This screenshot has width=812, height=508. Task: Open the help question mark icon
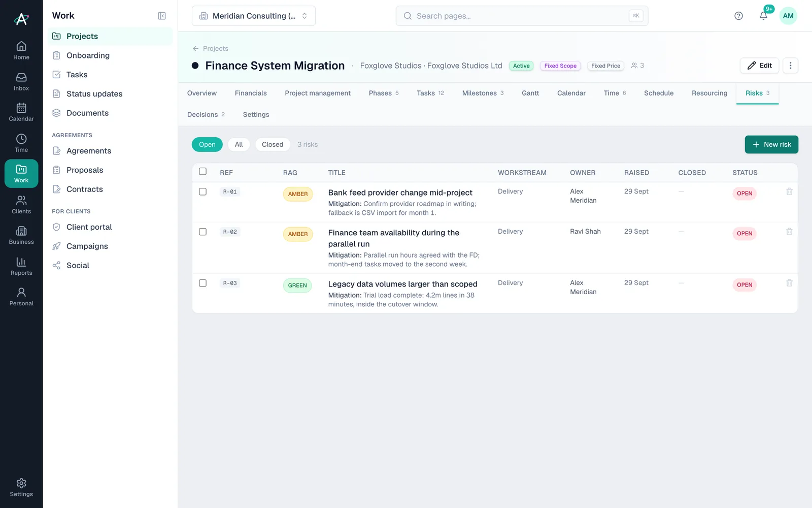[738, 16]
